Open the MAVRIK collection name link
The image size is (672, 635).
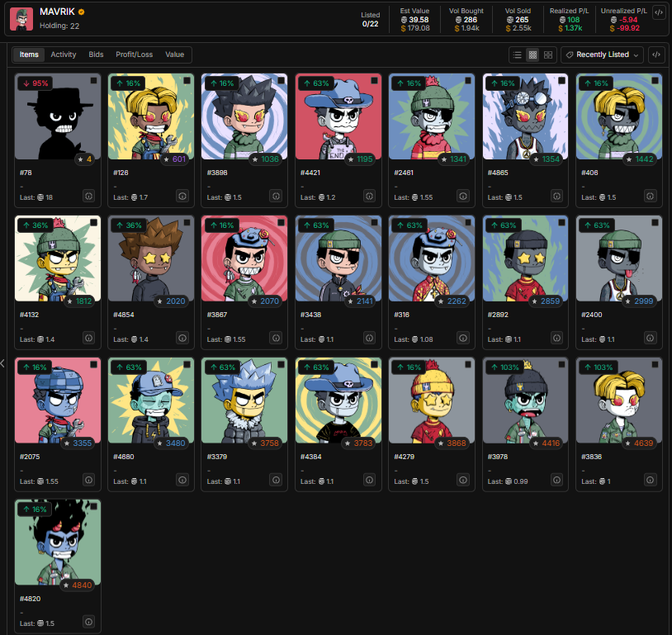click(x=57, y=12)
